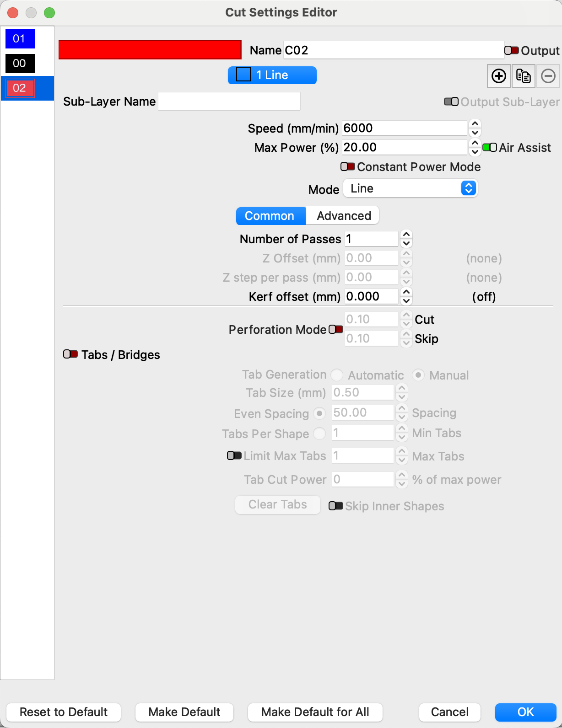Cancel the cut settings dialog
Viewport: 562px width, 728px height.
[450, 712]
